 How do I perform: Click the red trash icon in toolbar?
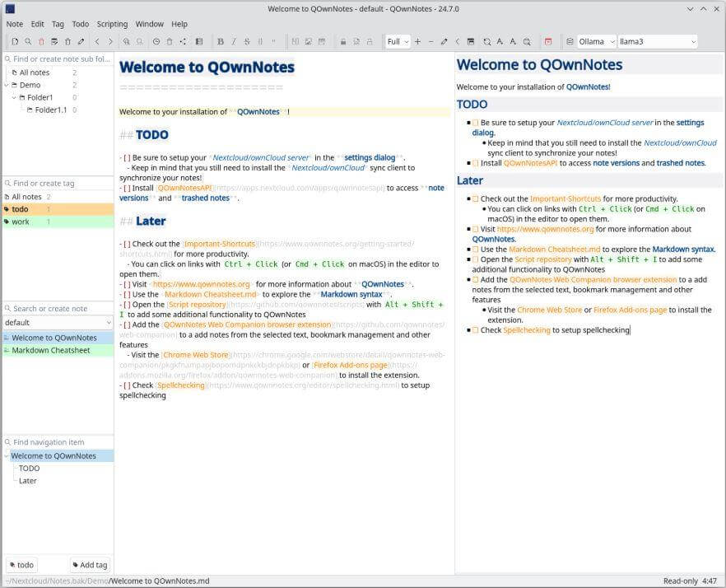41,41
